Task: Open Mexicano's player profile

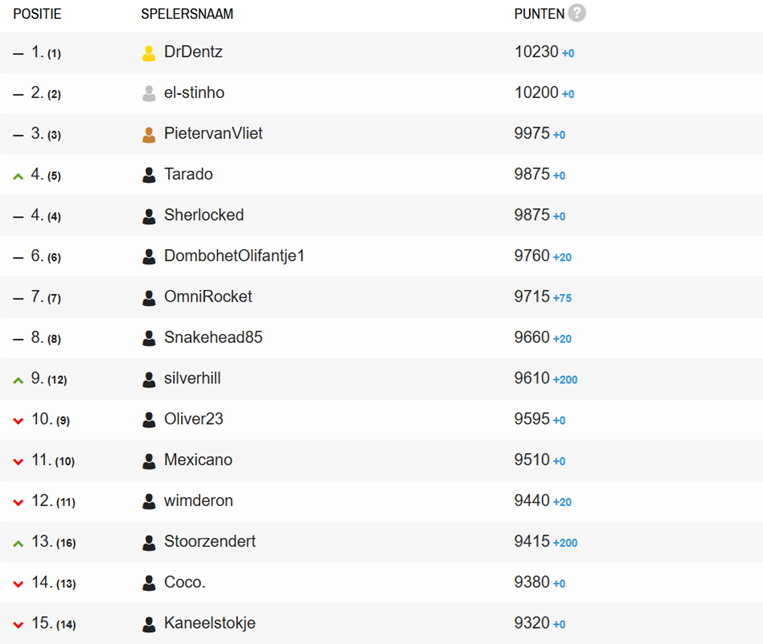Action: [x=198, y=460]
